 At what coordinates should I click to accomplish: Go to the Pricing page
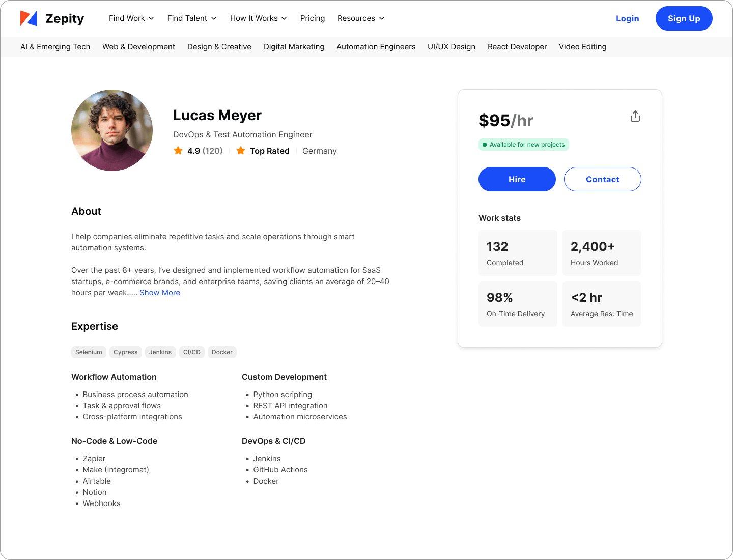tap(313, 18)
